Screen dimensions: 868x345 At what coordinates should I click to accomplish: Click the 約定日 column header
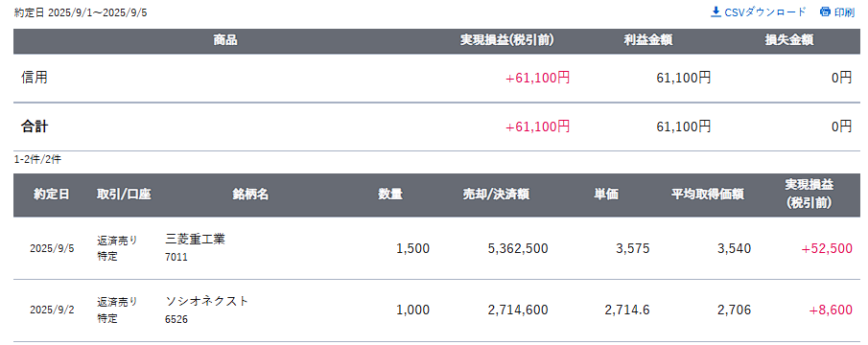pyautogui.click(x=52, y=195)
